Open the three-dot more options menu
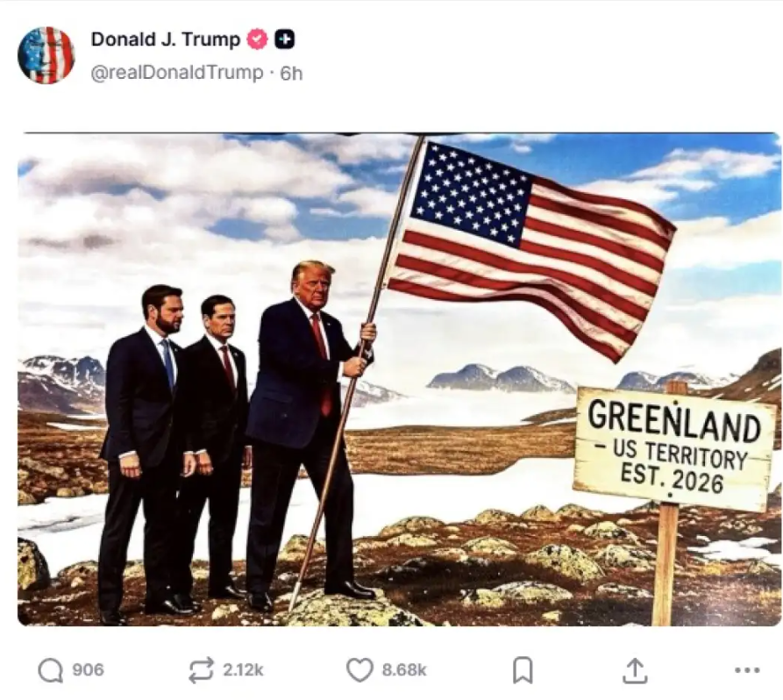 [x=748, y=670]
